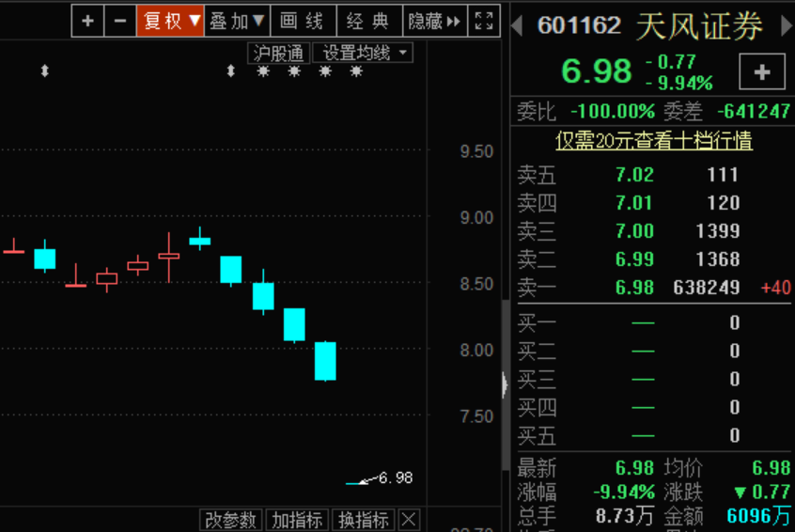Click 换指标 button
This screenshot has height=532, width=795.
click(x=364, y=520)
